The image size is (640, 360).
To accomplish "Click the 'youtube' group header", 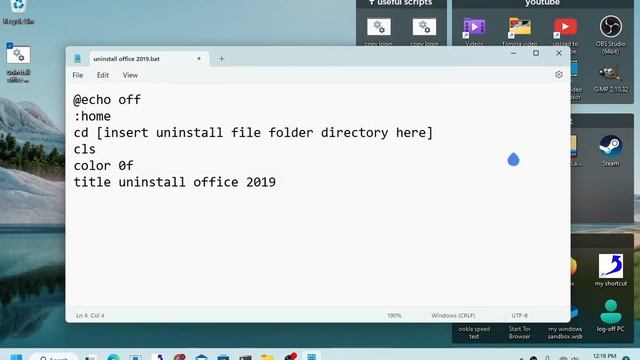I will [x=542, y=3].
